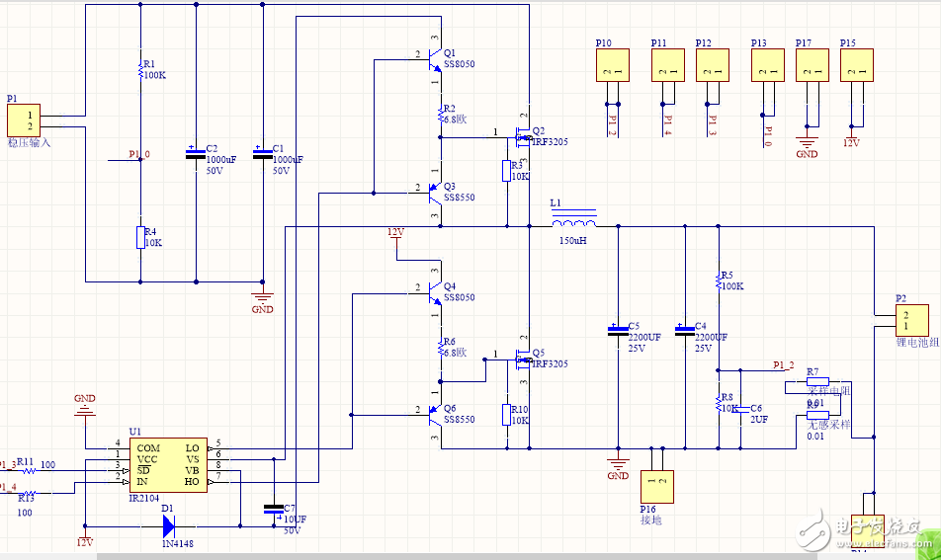Screen dimensions: 941x560
Task: Select the P17 header symbol
Action: tap(813, 65)
